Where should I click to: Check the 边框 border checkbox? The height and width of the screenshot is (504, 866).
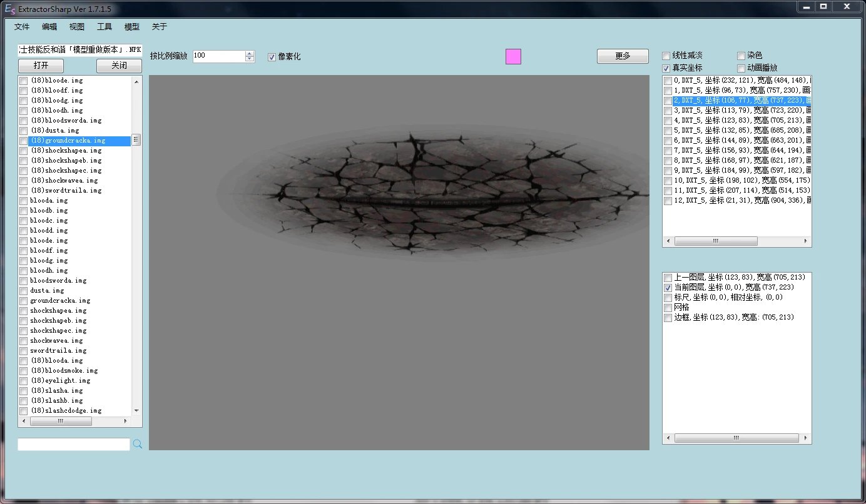click(668, 318)
